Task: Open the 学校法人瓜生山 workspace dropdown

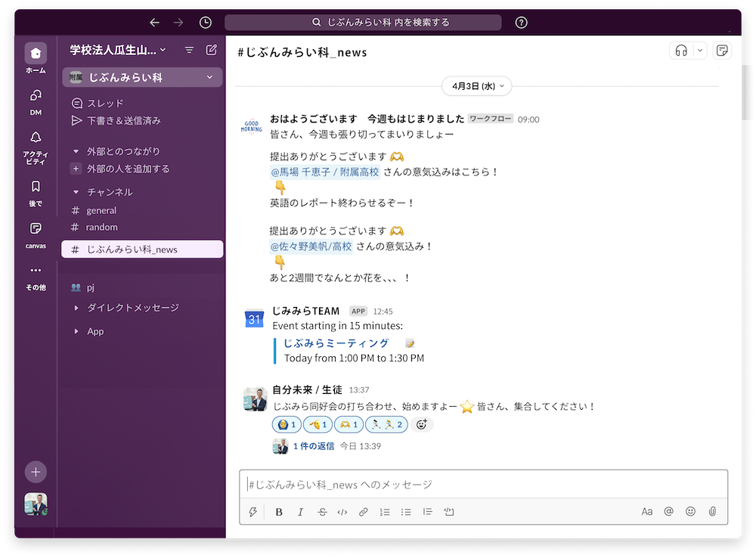Action: pyautogui.click(x=118, y=50)
